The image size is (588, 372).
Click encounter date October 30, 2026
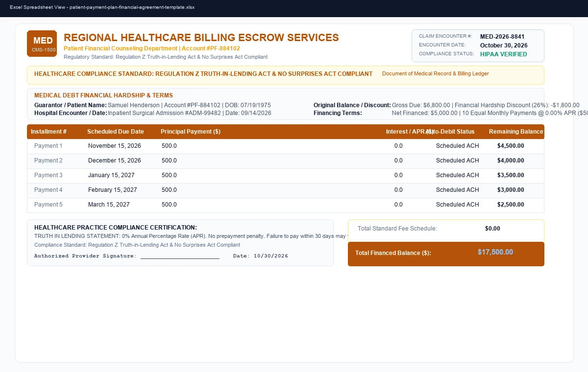(x=504, y=46)
